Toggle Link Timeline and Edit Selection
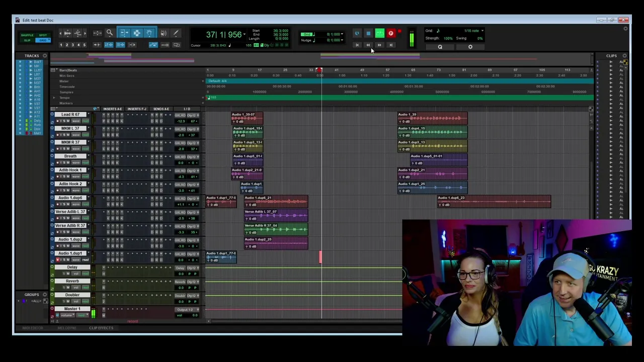The height and width of the screenshot is (362, 644). pos(109,45)
